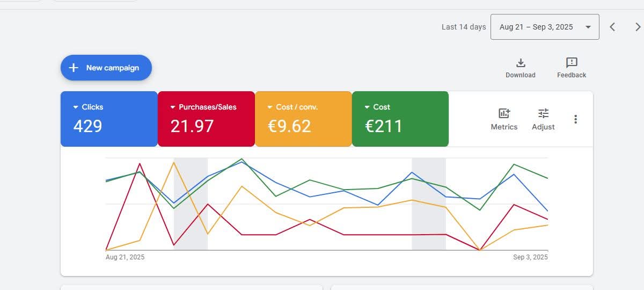Go to previous date range arrow
The width and height of the screenshot is (644, 290).
point(612,27)
